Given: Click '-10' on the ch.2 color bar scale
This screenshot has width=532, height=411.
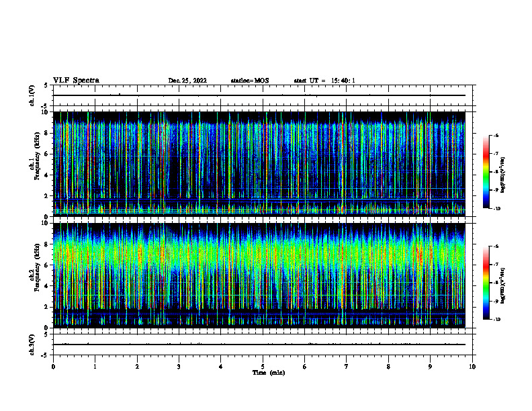Looking at the screenshot, I should pyautogui.click(x=496, y=320).
